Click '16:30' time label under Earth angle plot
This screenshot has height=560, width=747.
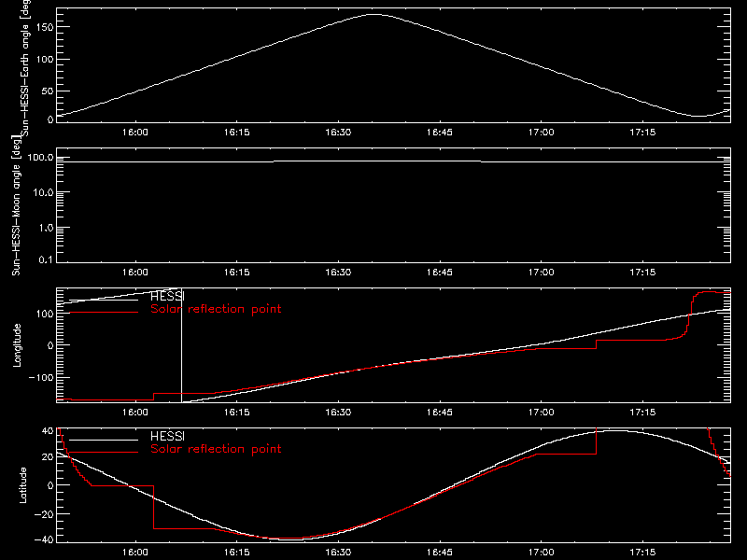click(x=338, y=132)
